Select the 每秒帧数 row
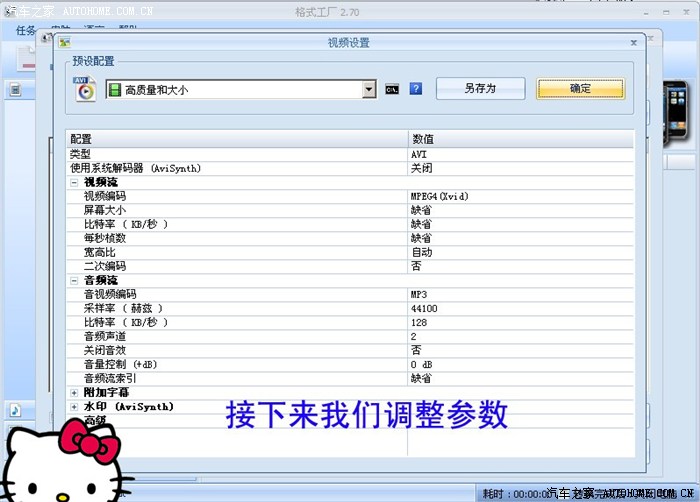This screenshot has width=700, height=502. 350,238
